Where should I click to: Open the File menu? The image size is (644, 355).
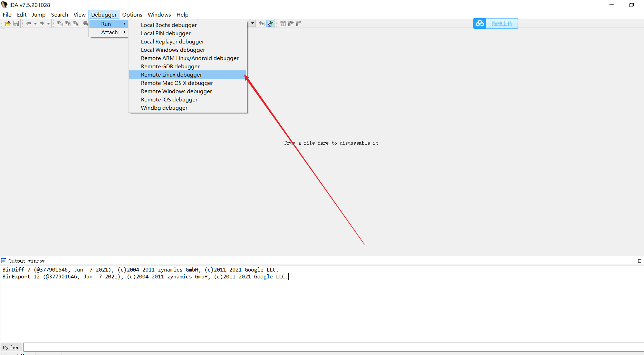click(7, 14)
